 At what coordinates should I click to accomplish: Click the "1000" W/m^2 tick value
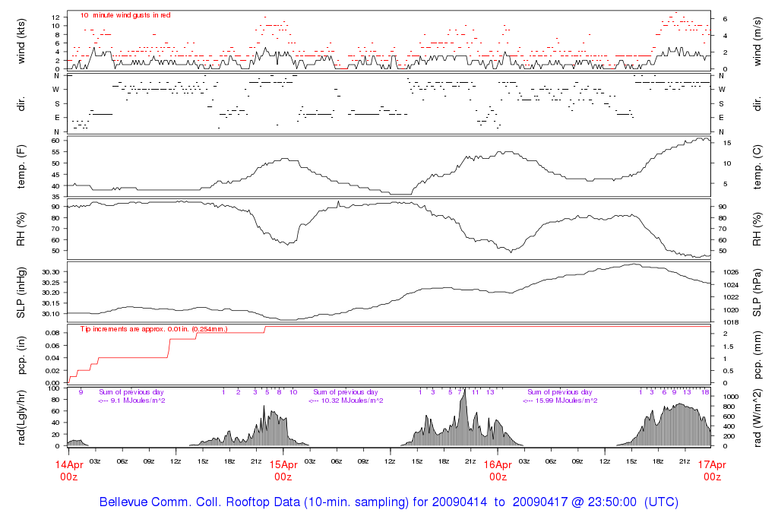point(731,397)
